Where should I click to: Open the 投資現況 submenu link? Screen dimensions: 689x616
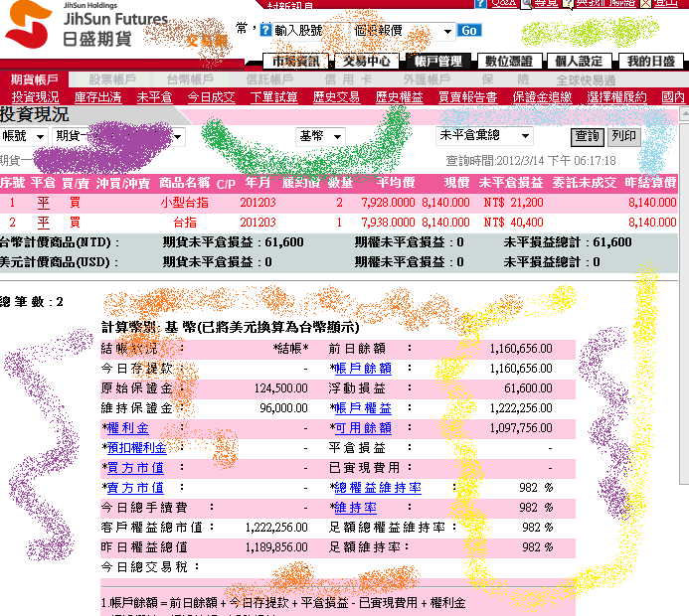click(x=35, y=97)
